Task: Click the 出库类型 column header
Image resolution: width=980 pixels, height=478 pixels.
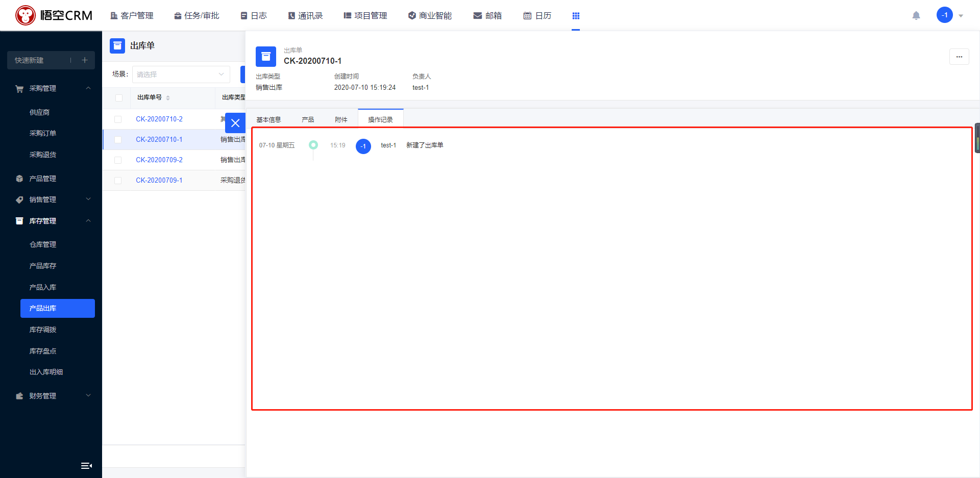Action: tap(234, 97)
